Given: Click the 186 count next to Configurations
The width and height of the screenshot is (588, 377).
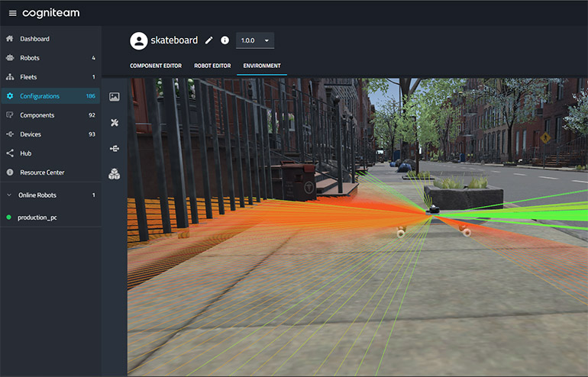Looking at the screenshot, I should 90,96.
